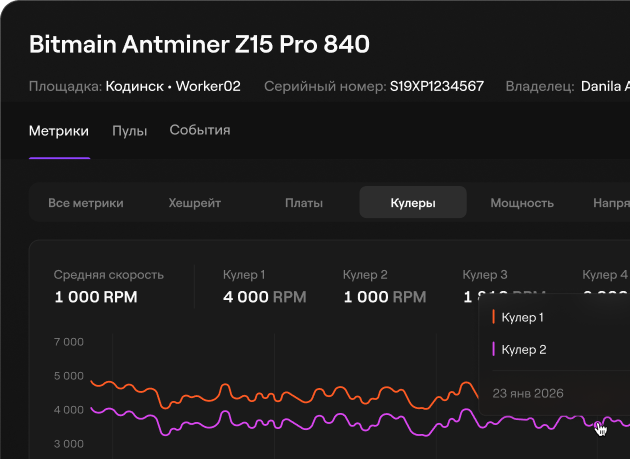Click the Bitmain Antminer Z15 Pro 840 title
This screenshot has width=630, height=459.
[199, 44]
